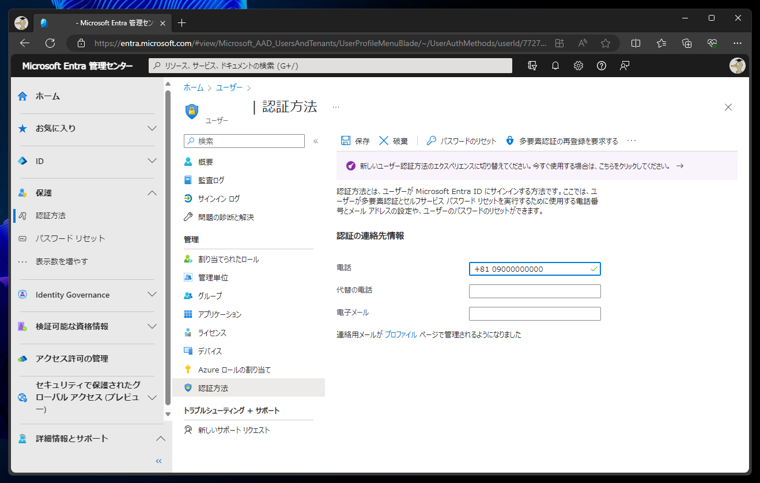Open the toolbar overflow ellipsis menu
The image size is (760, 483).
631,141
